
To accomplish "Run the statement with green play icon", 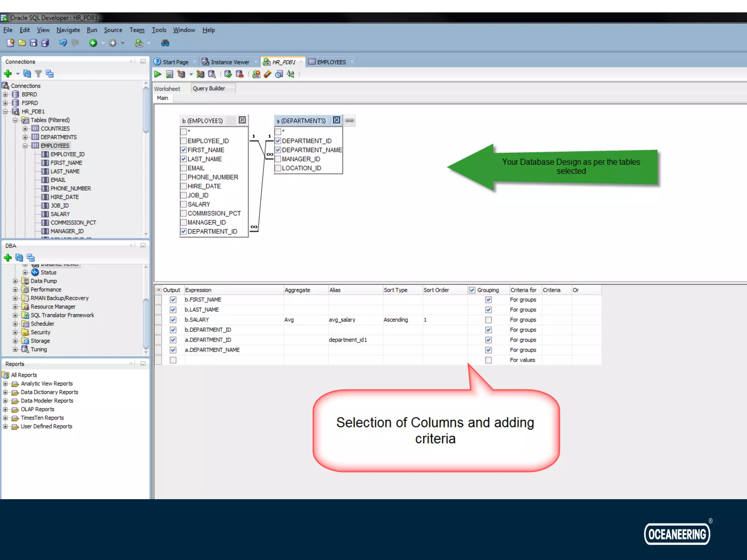I will pos(158,74).
